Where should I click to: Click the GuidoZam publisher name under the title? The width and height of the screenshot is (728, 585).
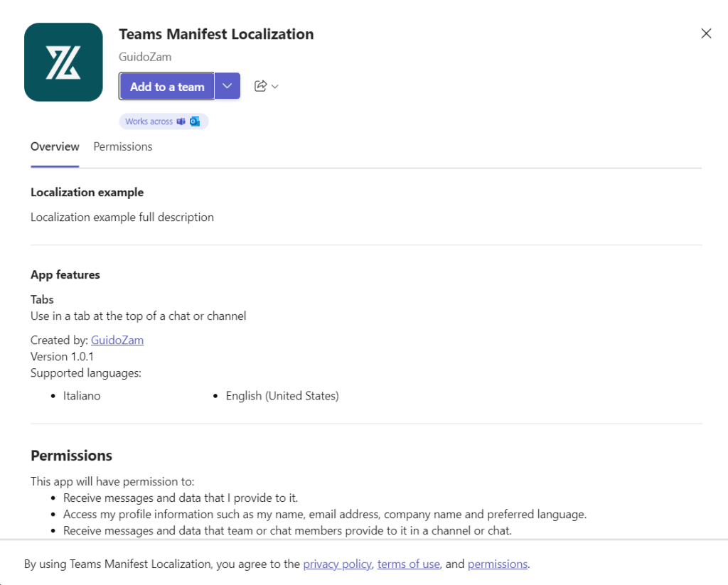(x=145, y=57)
